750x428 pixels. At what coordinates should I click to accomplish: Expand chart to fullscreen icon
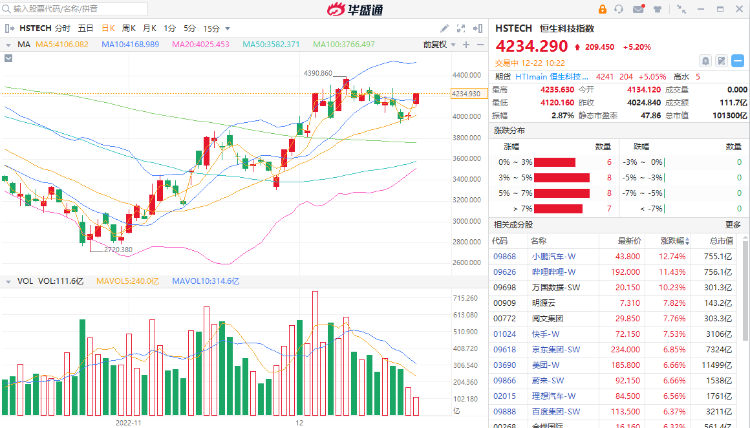point(461,29)
